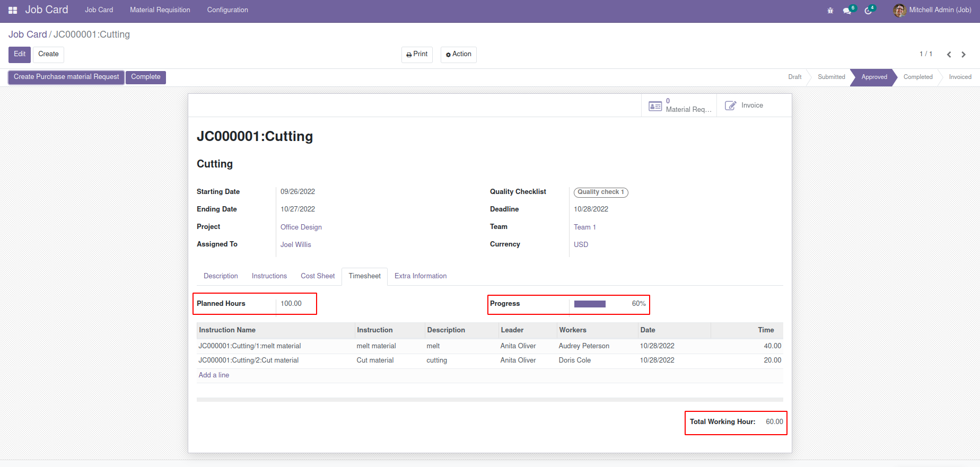Image resolution: width=980 pixels, height=467 pixels.
Task: Sort by Instruction Name column header
Action: click(x=275, y=330)
